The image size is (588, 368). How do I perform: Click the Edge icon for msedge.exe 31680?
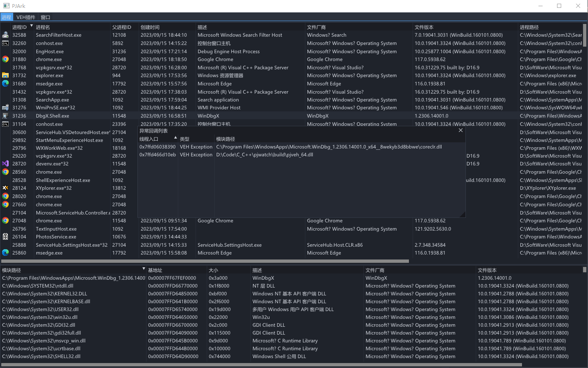[5, 84]
